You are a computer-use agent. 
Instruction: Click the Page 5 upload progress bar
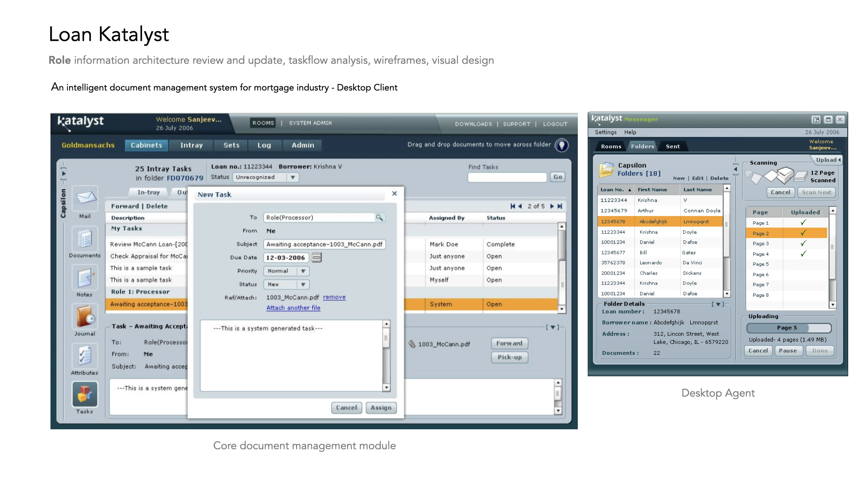point(788,328)
